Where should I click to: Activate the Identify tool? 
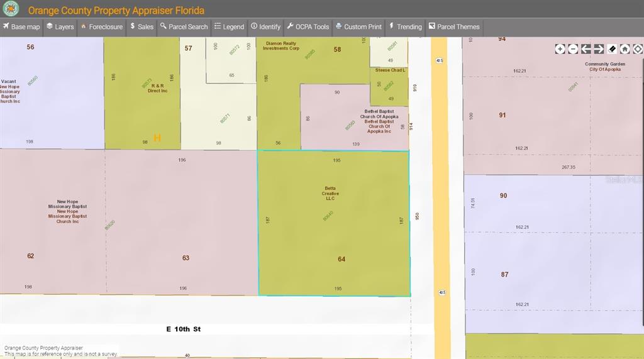[265, 27]
